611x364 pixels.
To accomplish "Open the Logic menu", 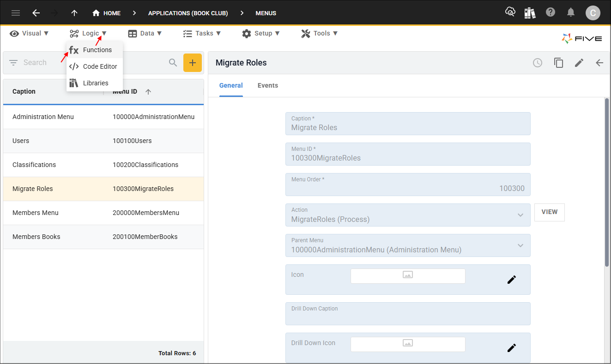I will 88,33.
